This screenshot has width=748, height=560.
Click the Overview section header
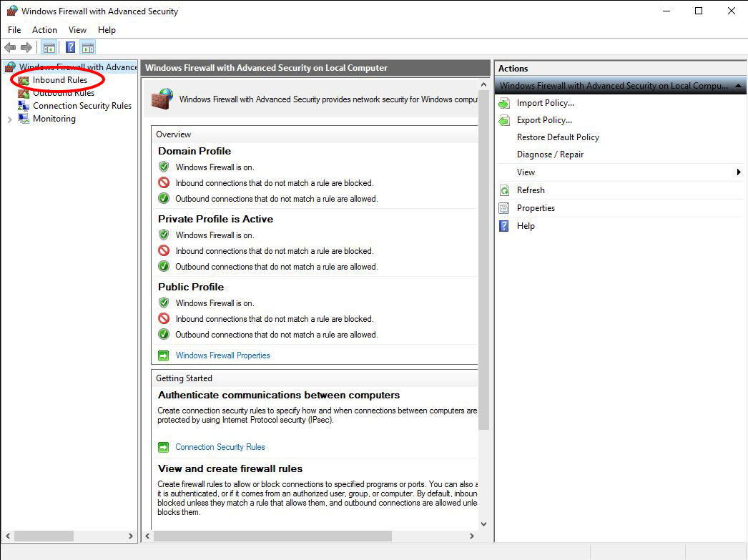tap(173, 134)
